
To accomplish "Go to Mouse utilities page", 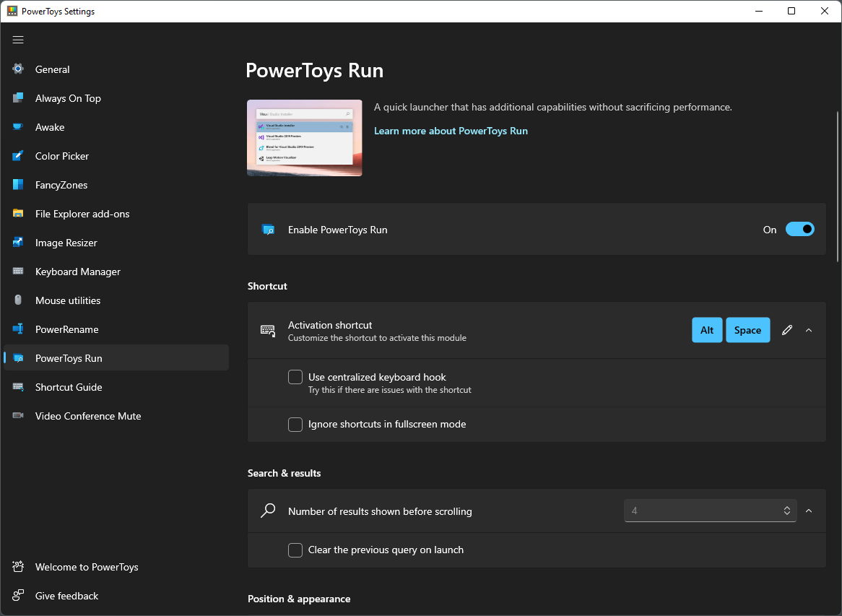I will 116,300.
